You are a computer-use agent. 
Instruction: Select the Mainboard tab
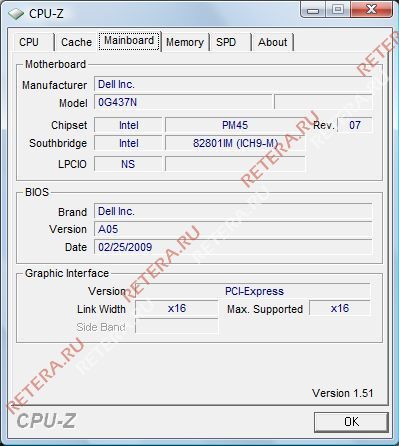129,41
